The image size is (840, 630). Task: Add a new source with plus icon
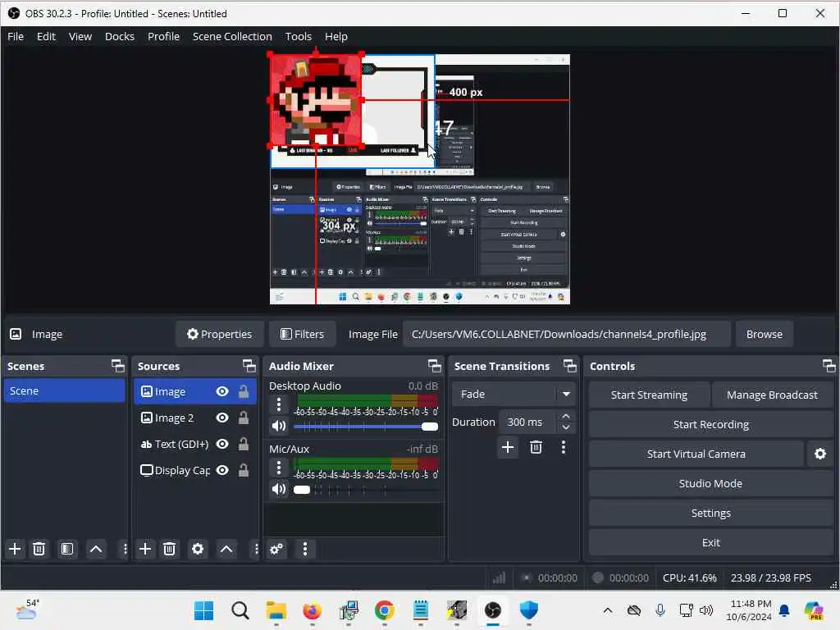pos(145,549)
